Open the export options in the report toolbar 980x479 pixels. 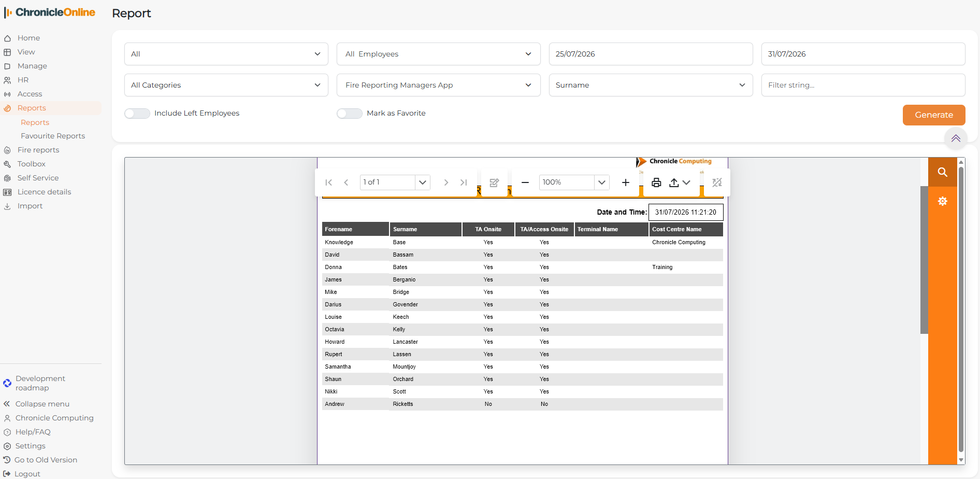(680, 182)
